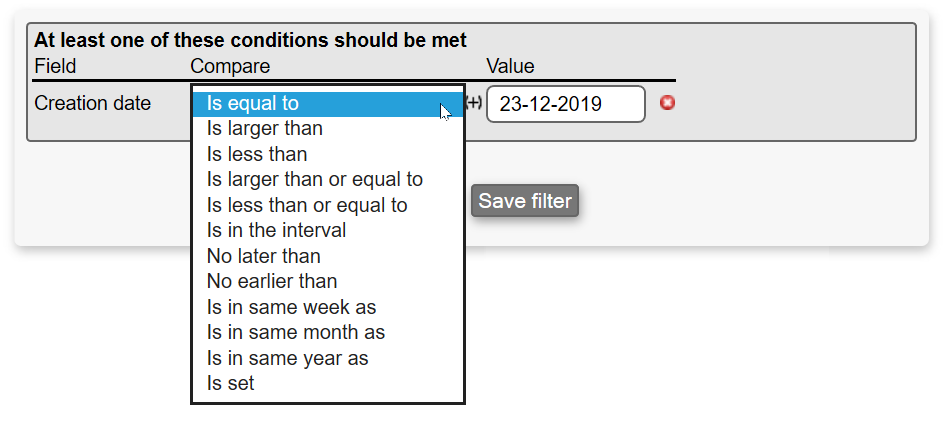Choose 'Is less than or equal to'

(x=307, y=205)
